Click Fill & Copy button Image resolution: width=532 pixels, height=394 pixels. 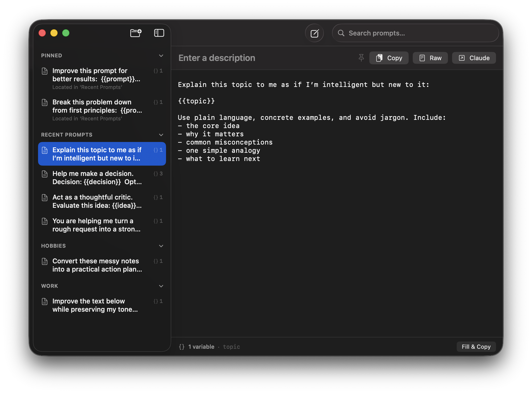[x=476, y=347]
